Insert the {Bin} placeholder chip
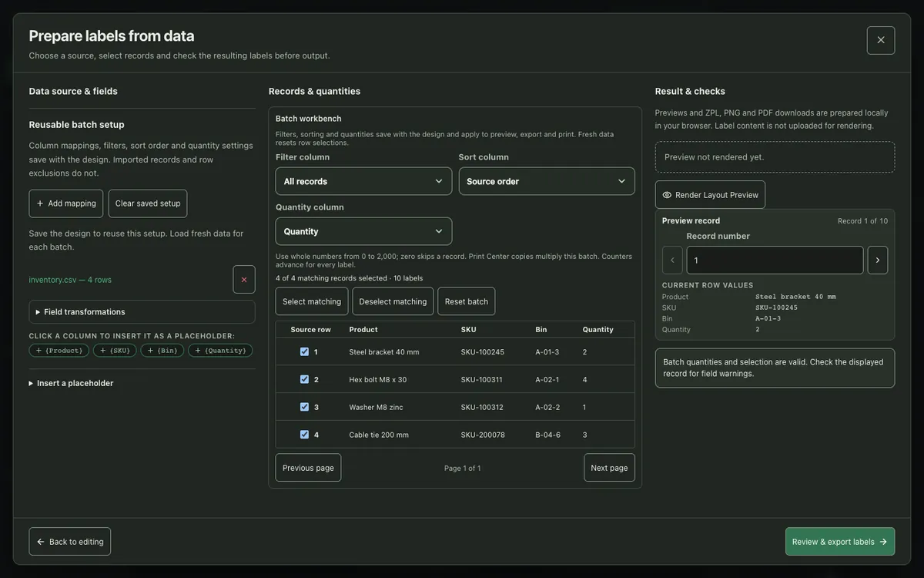The width and height of the screenshot is (924, 578). pos(162,351)
